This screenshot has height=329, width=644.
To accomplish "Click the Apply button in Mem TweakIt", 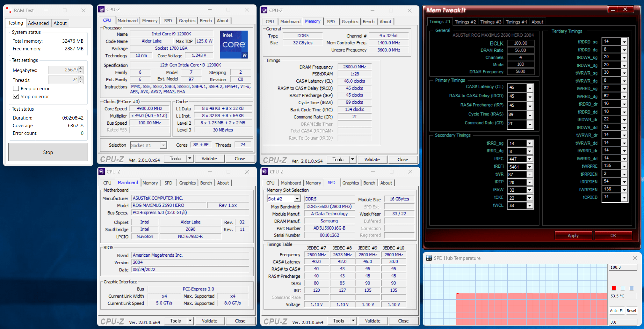I will tap(573, 236).
